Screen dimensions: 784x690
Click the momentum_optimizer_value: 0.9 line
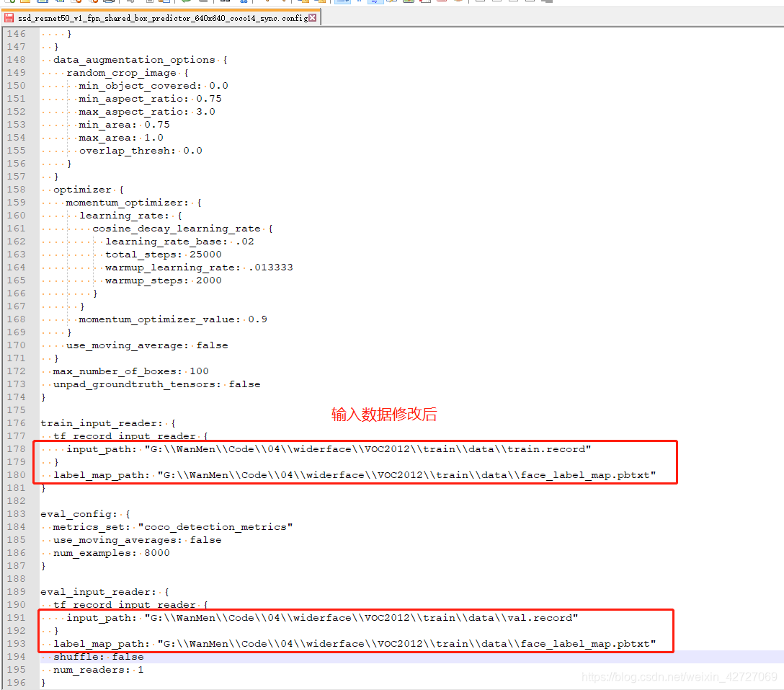[x=172, y=319]
